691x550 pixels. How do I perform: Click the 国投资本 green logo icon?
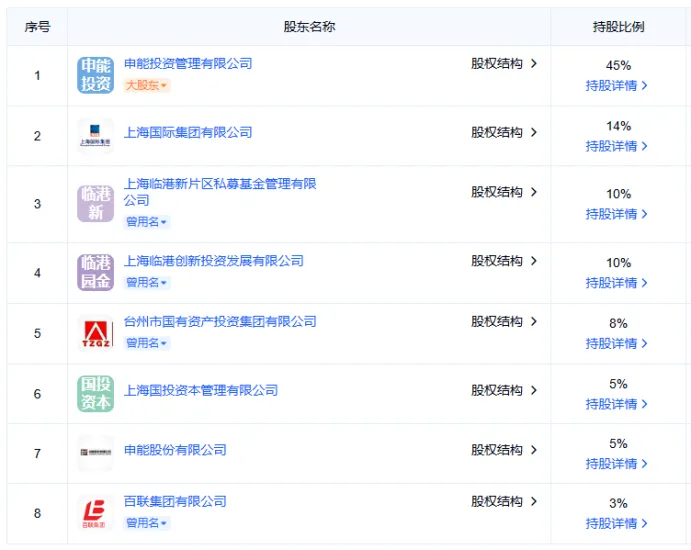click(x=96, y=394)
